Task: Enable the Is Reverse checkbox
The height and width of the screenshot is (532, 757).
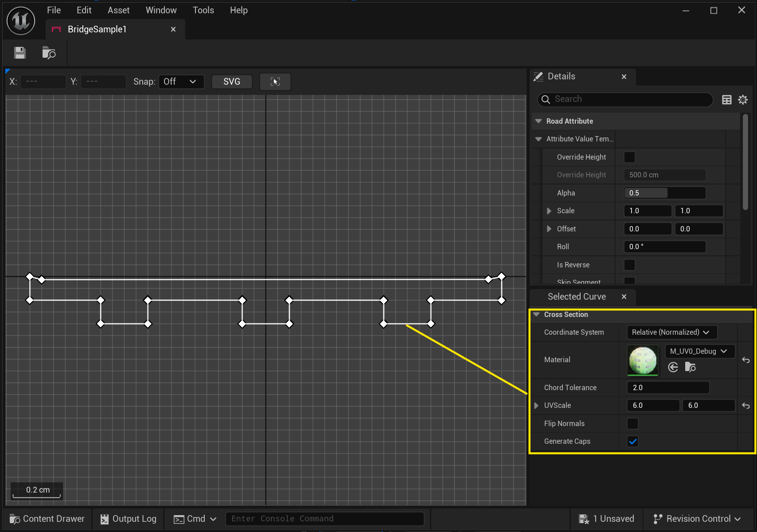Action: pos(629,265)
